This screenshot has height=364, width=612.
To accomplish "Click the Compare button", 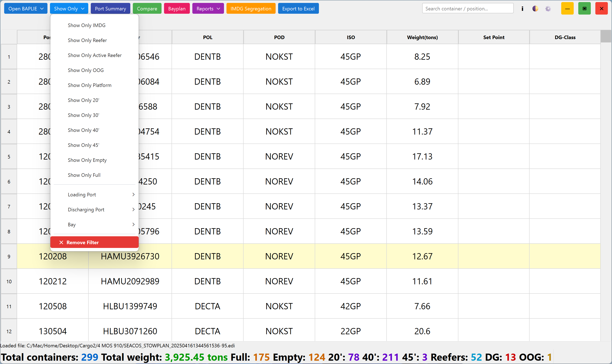I will pos(147,9).
